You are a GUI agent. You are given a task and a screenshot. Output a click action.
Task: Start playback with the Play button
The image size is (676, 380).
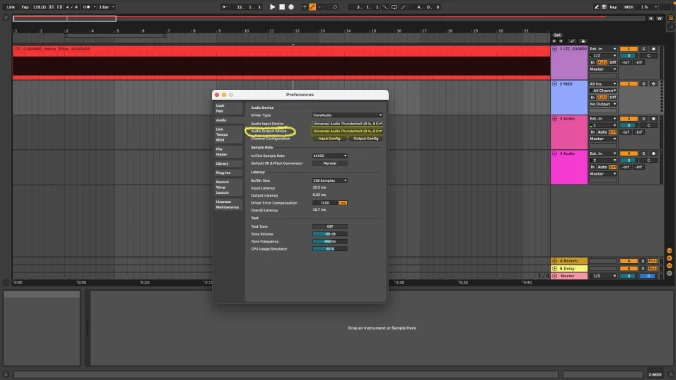click(272, 7)
